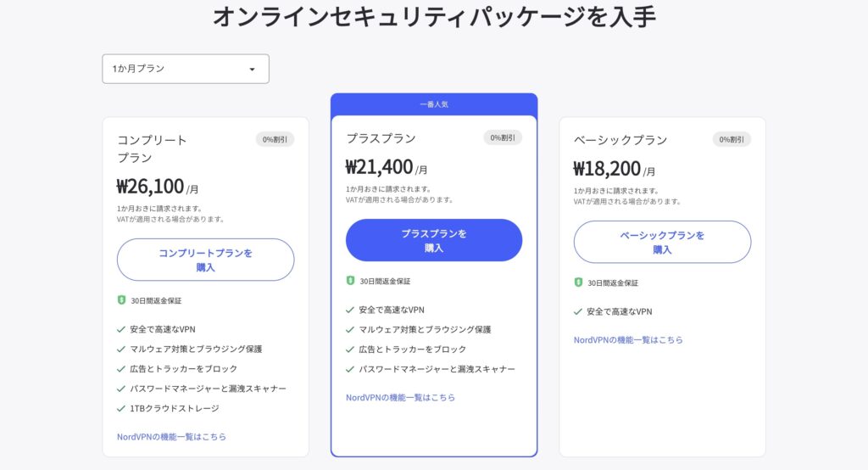
Task: Click the ₩21,400 price on Plus plan
Action: point(379,166)
